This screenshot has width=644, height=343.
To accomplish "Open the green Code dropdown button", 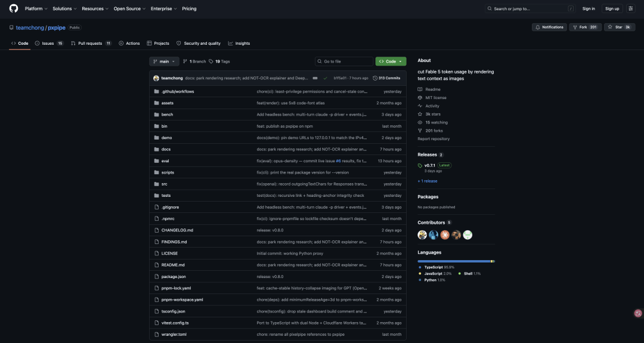I will click(391, 61).
